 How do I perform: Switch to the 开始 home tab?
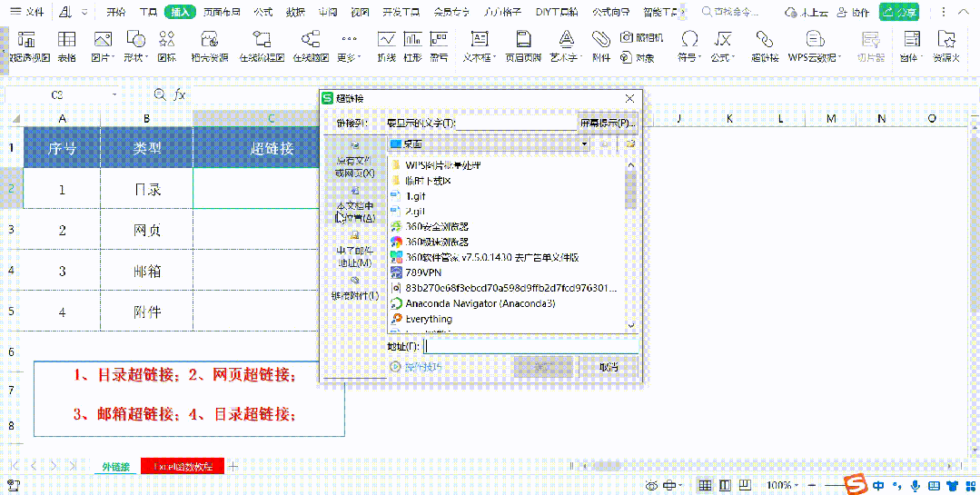[x=115, y=12]
